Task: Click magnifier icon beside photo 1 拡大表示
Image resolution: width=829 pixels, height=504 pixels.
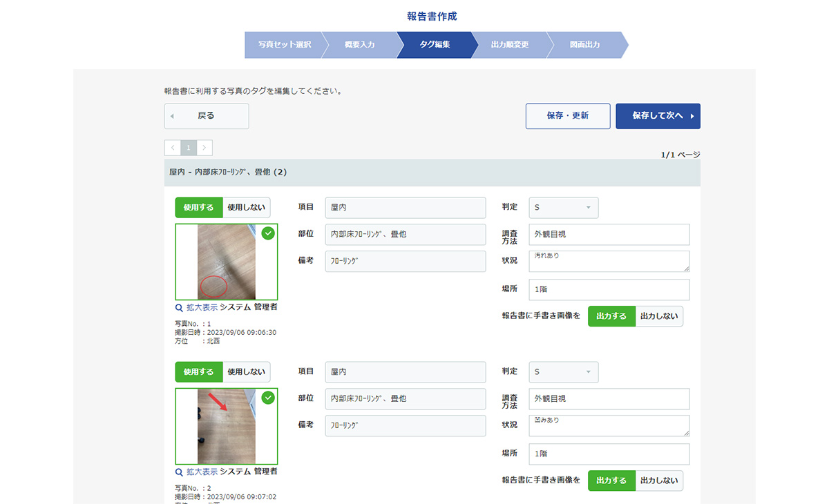Action: [x=179, y=307]
